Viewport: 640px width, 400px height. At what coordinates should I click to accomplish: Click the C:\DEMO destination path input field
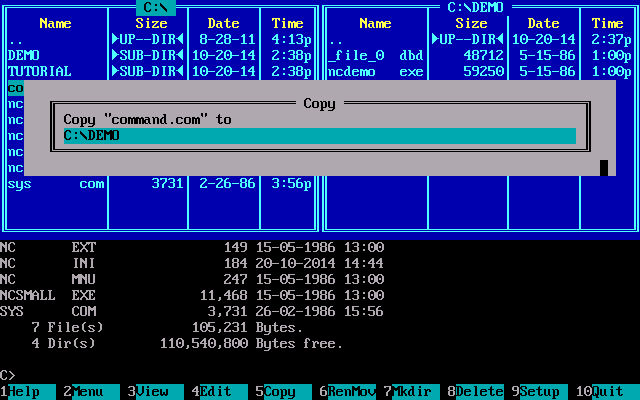320,136
